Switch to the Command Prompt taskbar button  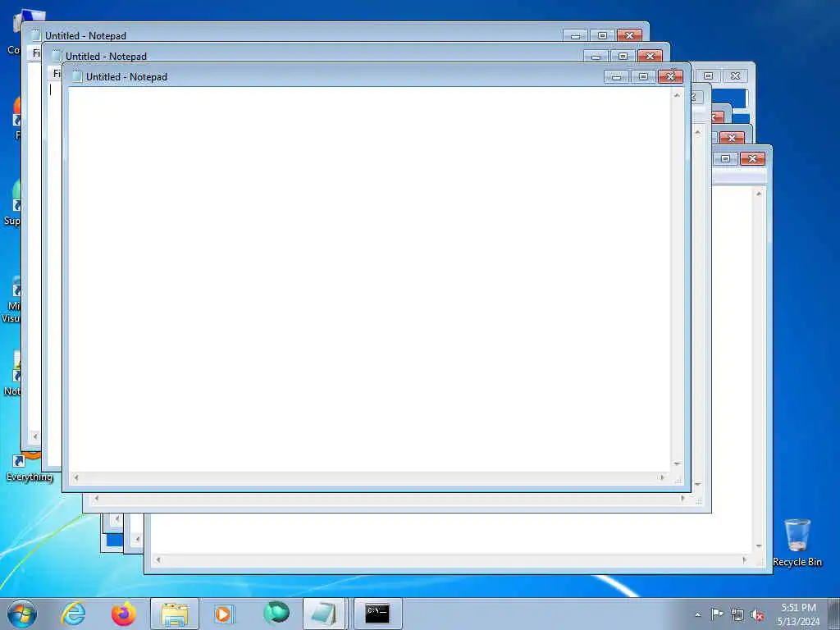coord(377,614)
